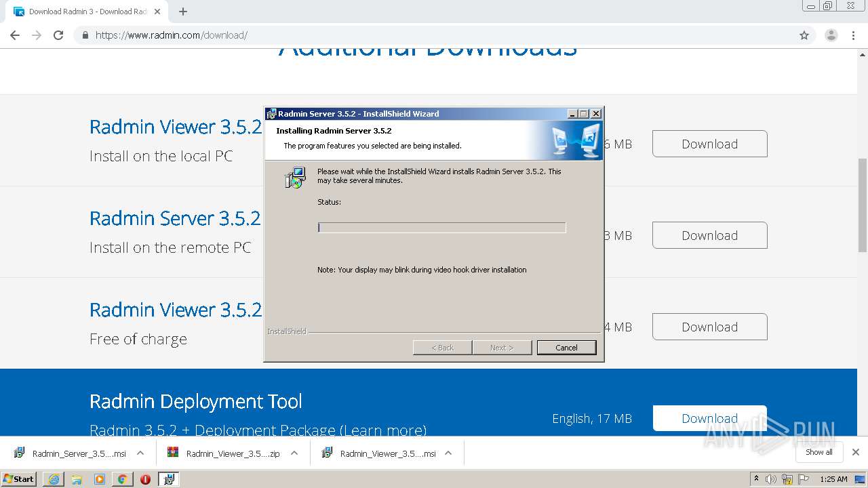
Task: Open the network tray icon
Action: (787, 479)
